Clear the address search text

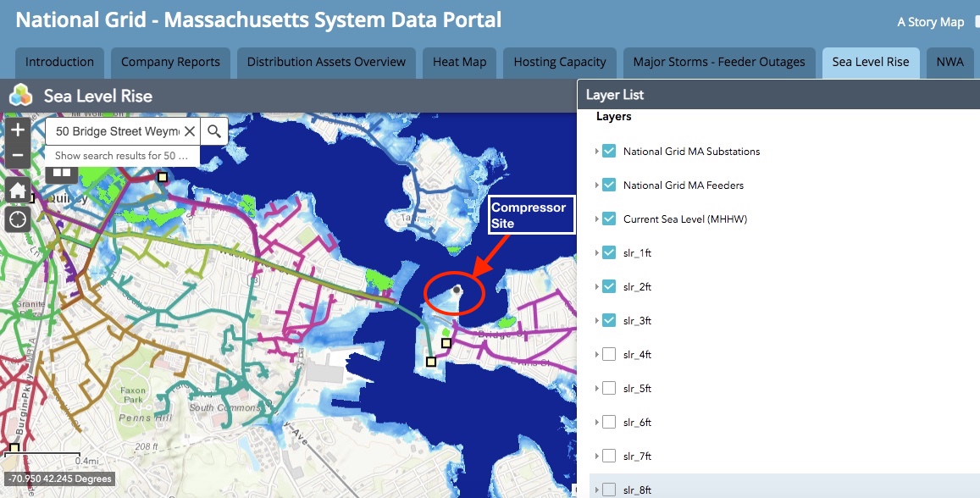click(190, 131)
